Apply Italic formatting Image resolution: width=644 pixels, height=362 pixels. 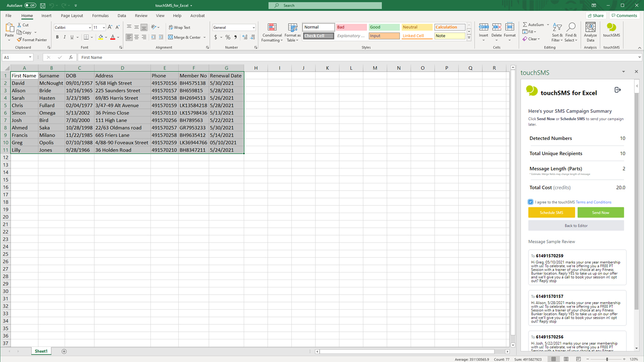point(65,37)
